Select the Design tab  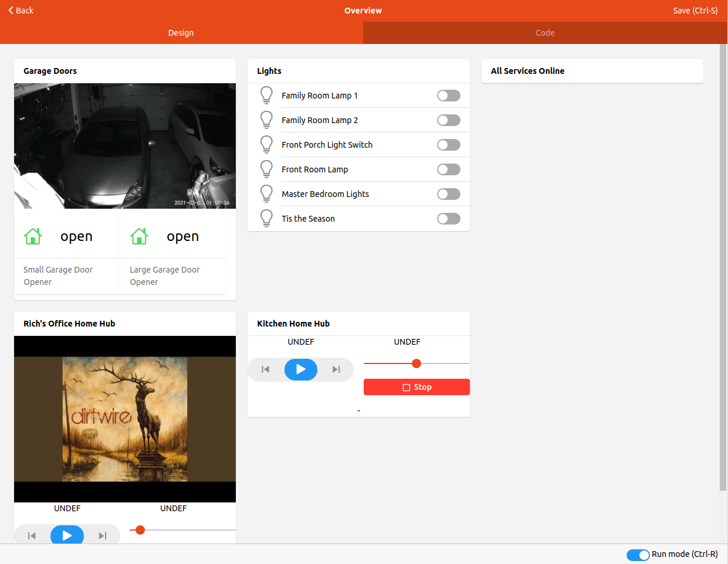[181, 33]
